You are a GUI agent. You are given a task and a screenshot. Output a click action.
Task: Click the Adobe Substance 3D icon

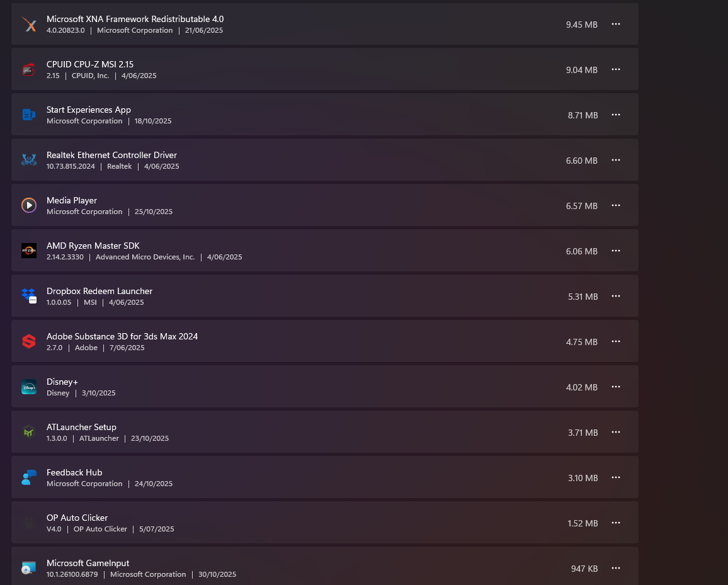point(29,341)
